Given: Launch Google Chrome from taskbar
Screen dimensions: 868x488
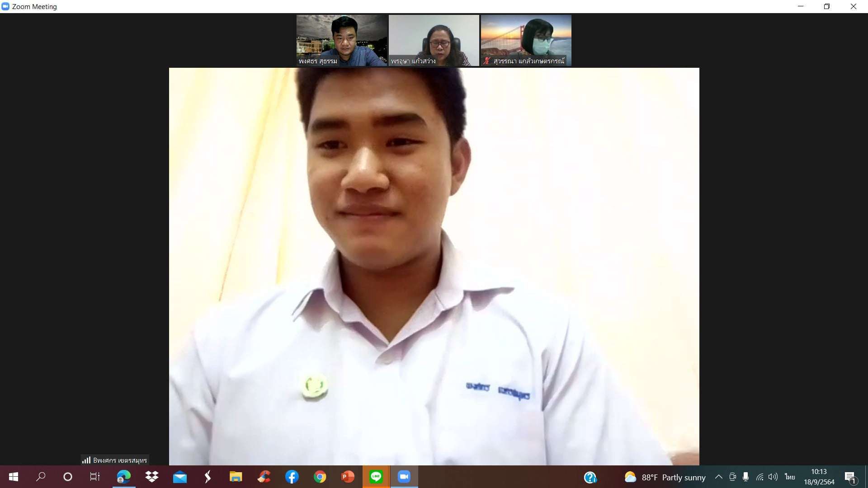Looking at the screenshot, I should (x=320, y=477).
